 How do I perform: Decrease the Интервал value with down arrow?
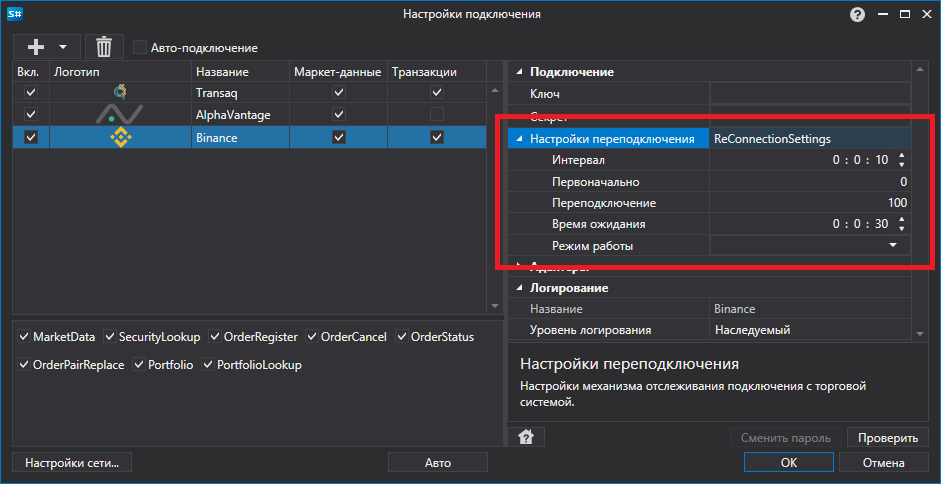tap(901, 164)
